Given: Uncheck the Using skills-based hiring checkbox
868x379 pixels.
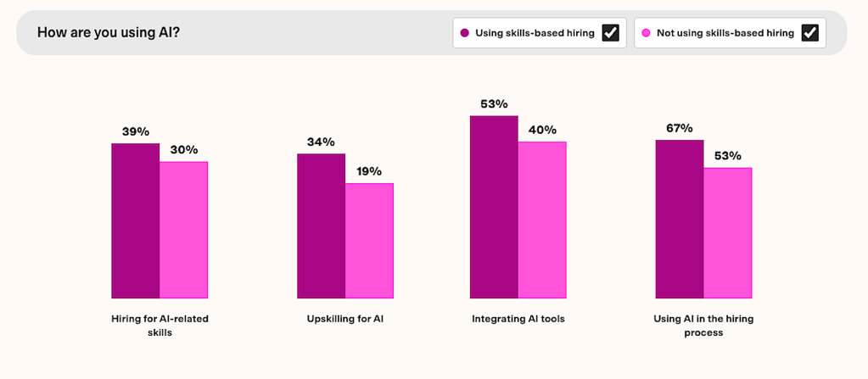Looking at the screenshot, I should click(x=610, y=33).
